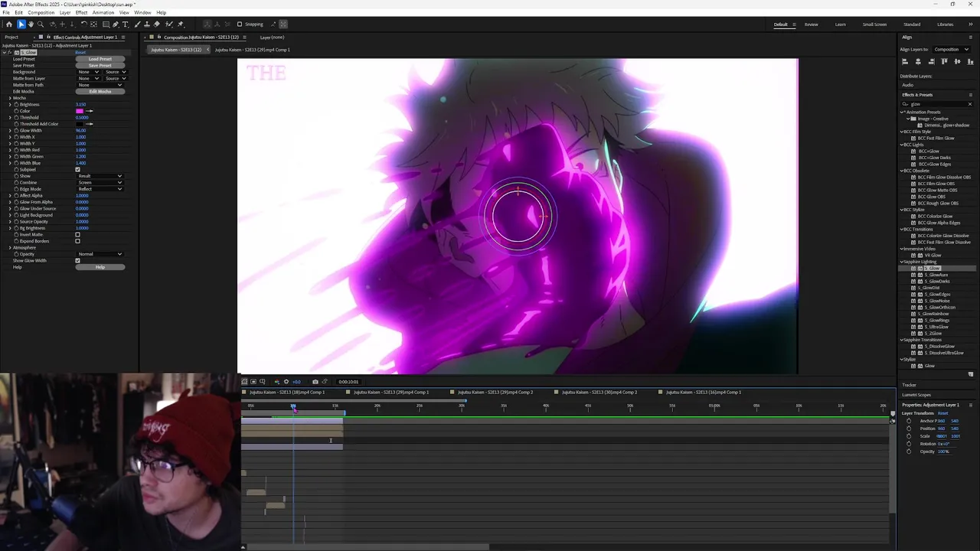Select the Roto Brush tool

[x=168, y=24]
